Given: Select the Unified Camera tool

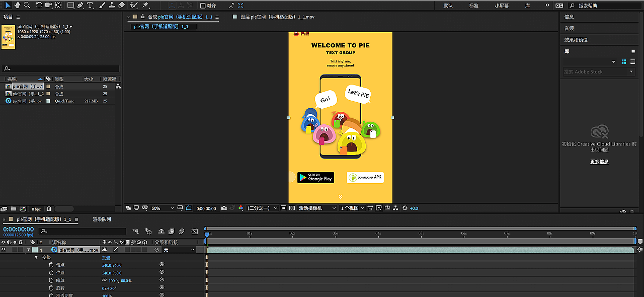Looking at the screenshot, I should coord(49,5).
